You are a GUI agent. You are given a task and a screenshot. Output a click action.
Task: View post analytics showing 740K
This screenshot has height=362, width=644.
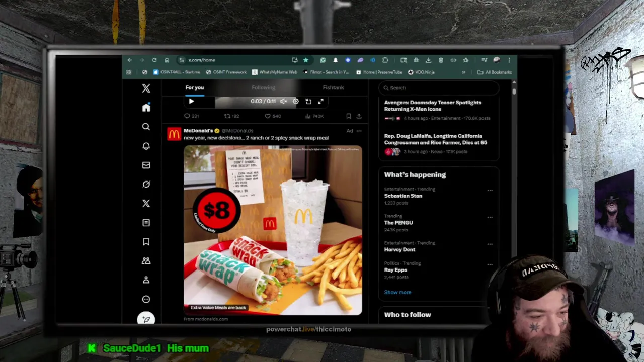pyautogui.click(x=314, y=116)
